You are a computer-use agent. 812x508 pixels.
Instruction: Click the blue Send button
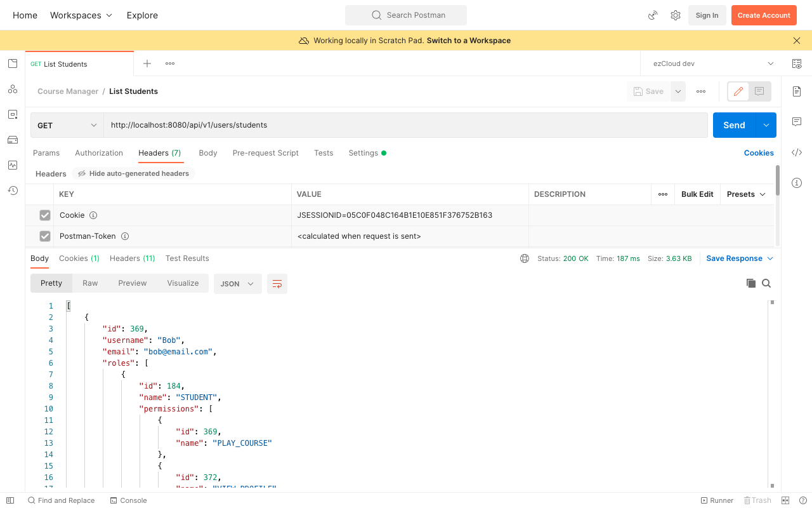pyautogui.click(x=734, y=125)
